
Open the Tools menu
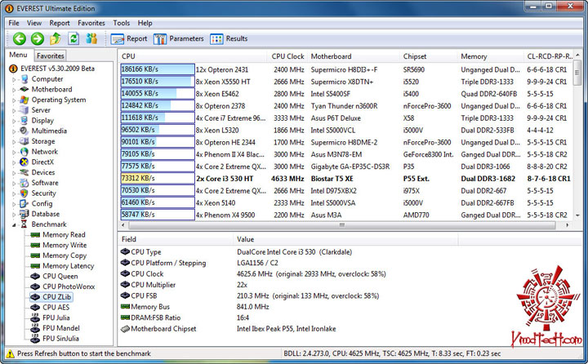point(121,23)
